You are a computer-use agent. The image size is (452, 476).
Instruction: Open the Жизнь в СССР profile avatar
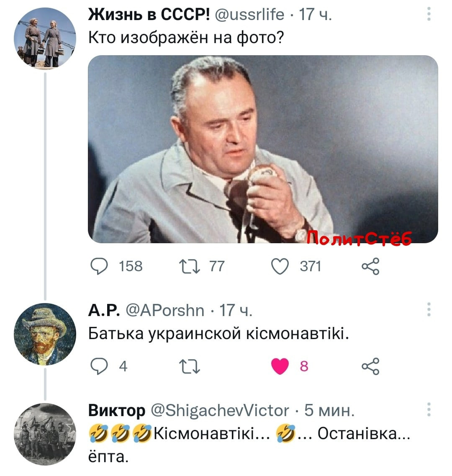(45, 38)
